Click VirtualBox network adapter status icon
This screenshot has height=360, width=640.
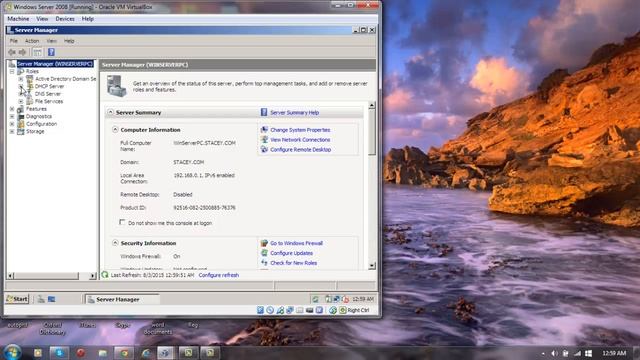point(290,310)
